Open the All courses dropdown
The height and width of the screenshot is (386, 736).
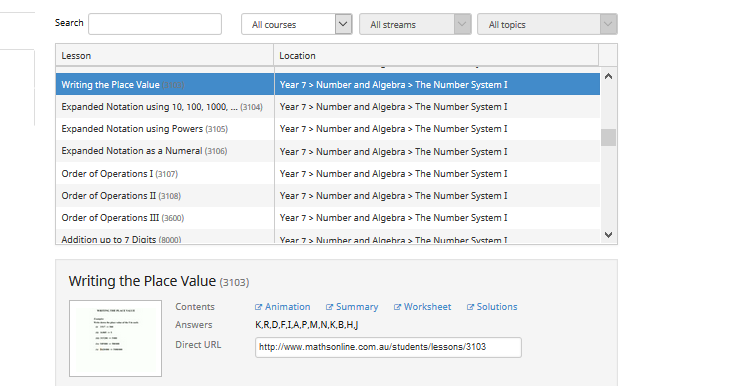click(297, 24)
